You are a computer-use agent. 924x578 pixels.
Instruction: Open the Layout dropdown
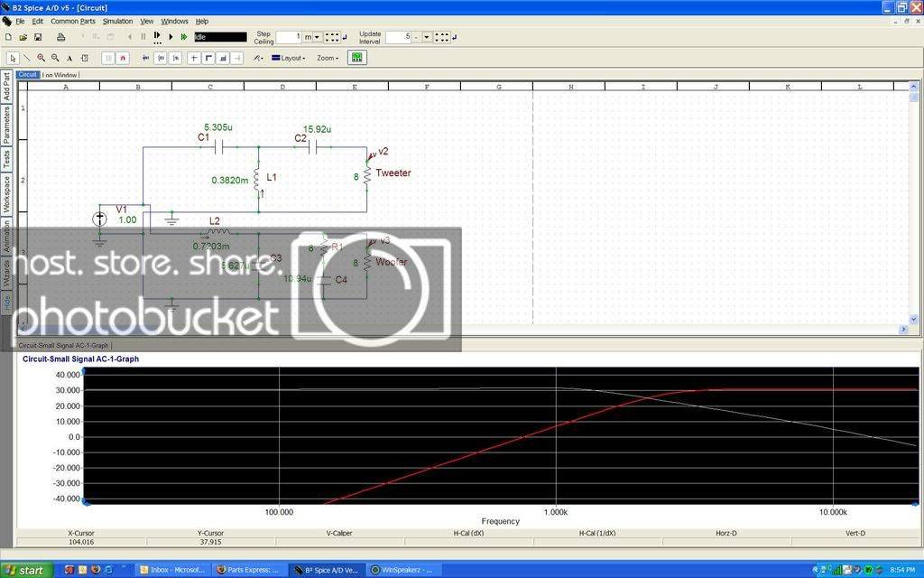pos(288,58)
